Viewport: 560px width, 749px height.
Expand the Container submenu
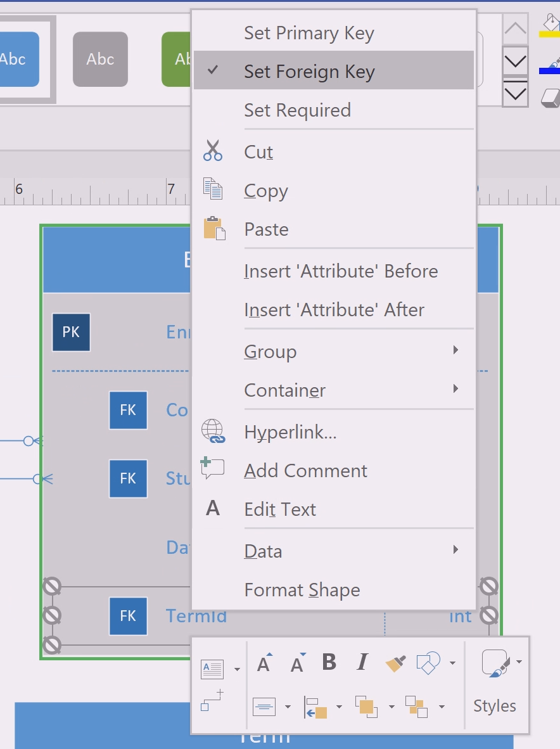[334, 390]
